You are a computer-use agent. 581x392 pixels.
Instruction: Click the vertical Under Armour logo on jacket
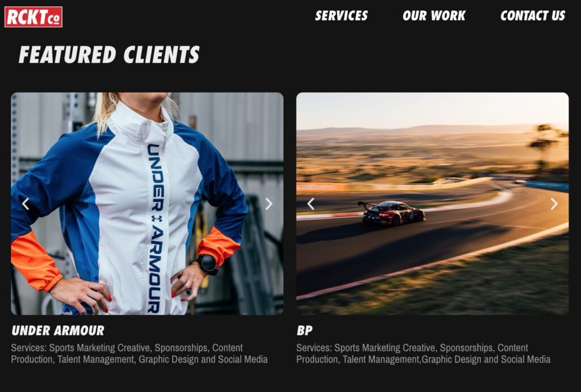pos(157,228)
